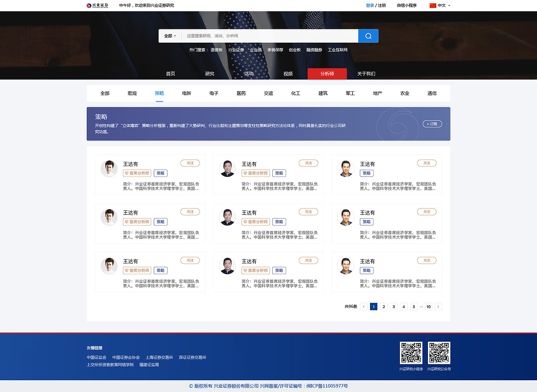Open the 中国证监会 footer link
Image resolution: width=537 pixels, height=392 pixels.
point(96,358)
